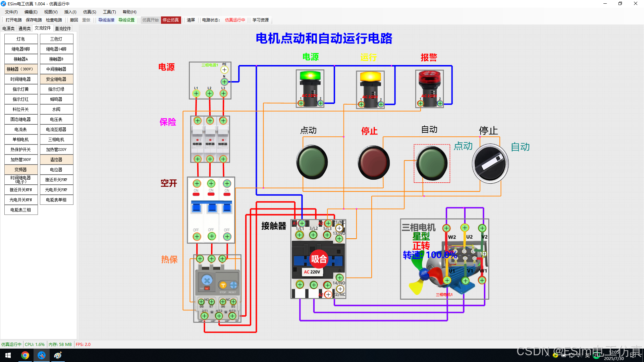Open the 仿真(S) menu
The height and width of the screenshot is (362, 644).
tap(90, 12)
